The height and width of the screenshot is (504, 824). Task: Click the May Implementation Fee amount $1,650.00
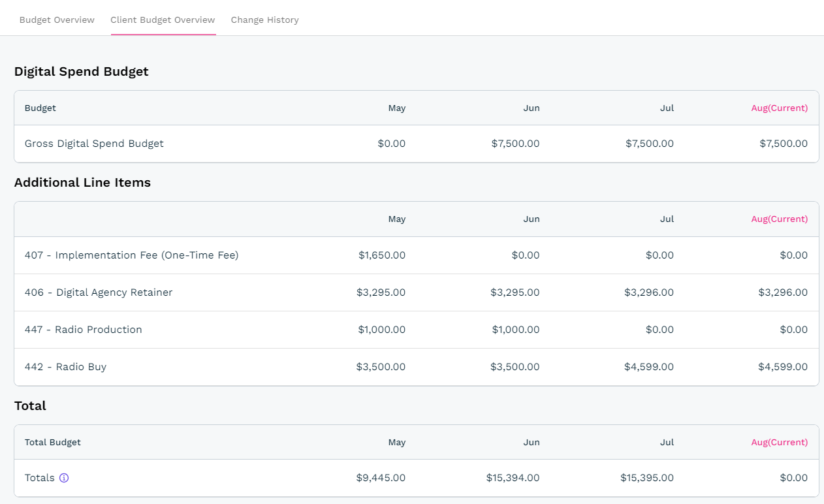click(x=381, y=255)
